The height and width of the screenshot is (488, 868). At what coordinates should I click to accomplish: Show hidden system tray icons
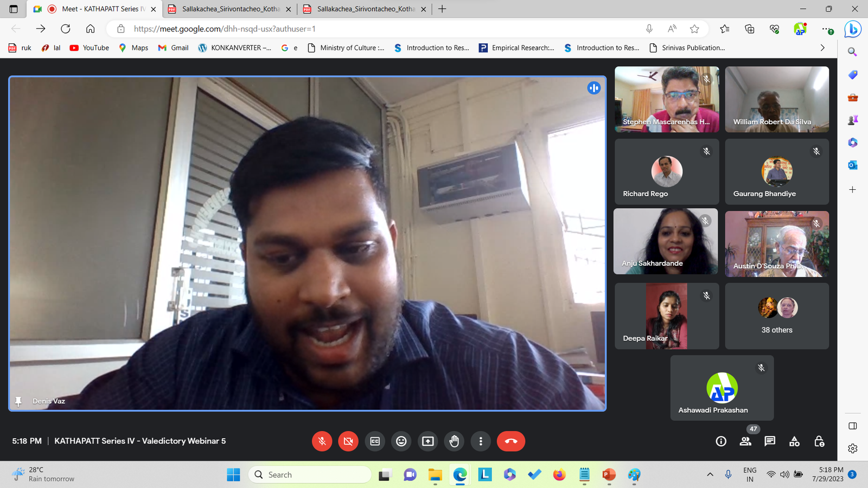(710, 474)
